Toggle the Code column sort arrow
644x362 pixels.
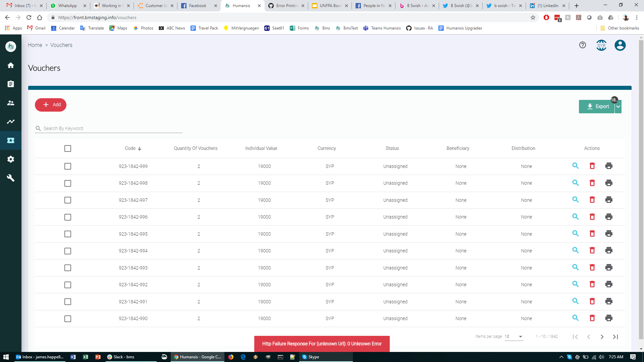click(x=140, y=148)
